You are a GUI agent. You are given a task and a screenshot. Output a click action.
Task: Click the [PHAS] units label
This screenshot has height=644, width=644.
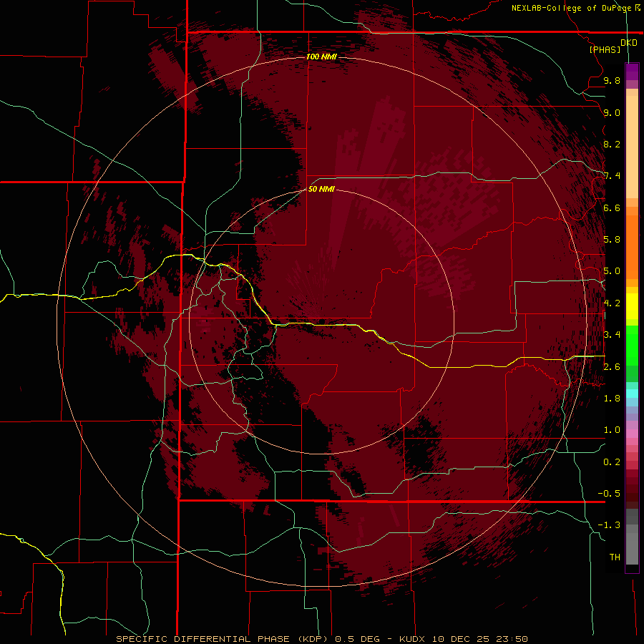605,49
